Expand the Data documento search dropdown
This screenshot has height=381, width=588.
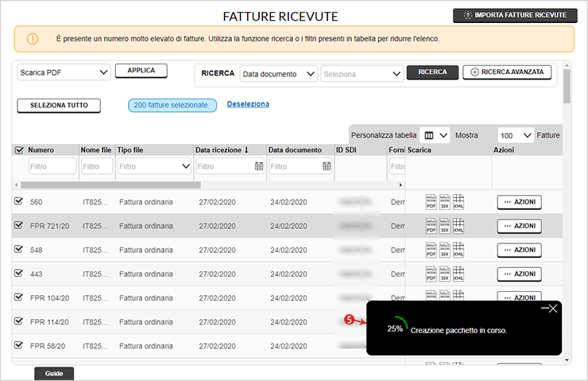point(279,74)
